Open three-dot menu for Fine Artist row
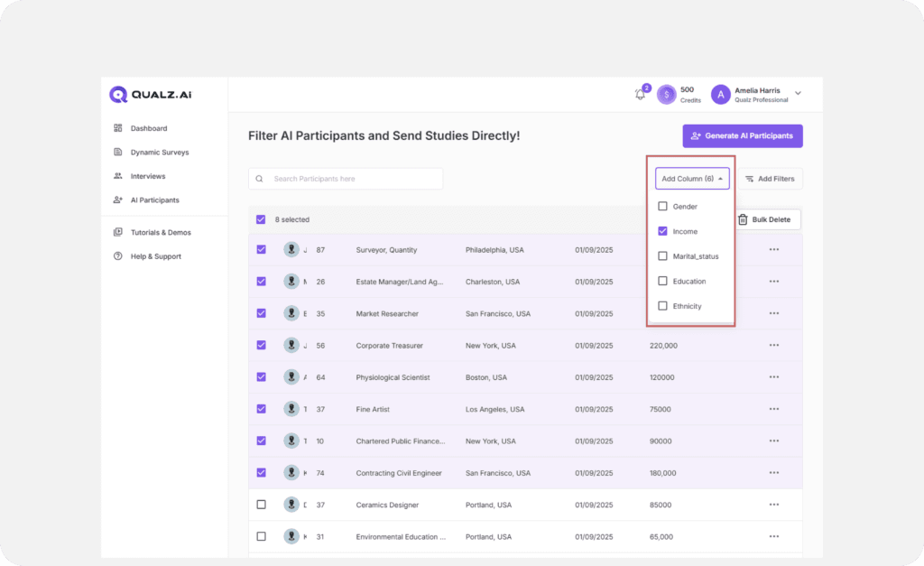The height and width of the screenshot is (566, 924). (x=773, y=409)
